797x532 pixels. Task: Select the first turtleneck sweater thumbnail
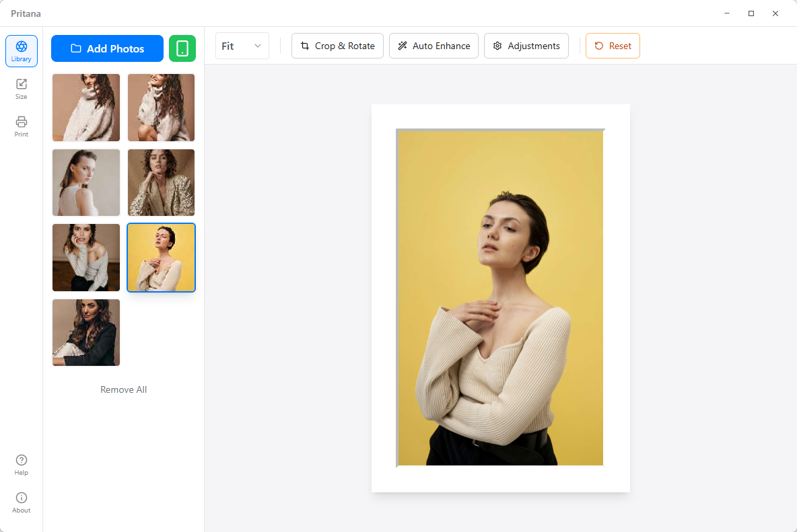coord(85,108)
